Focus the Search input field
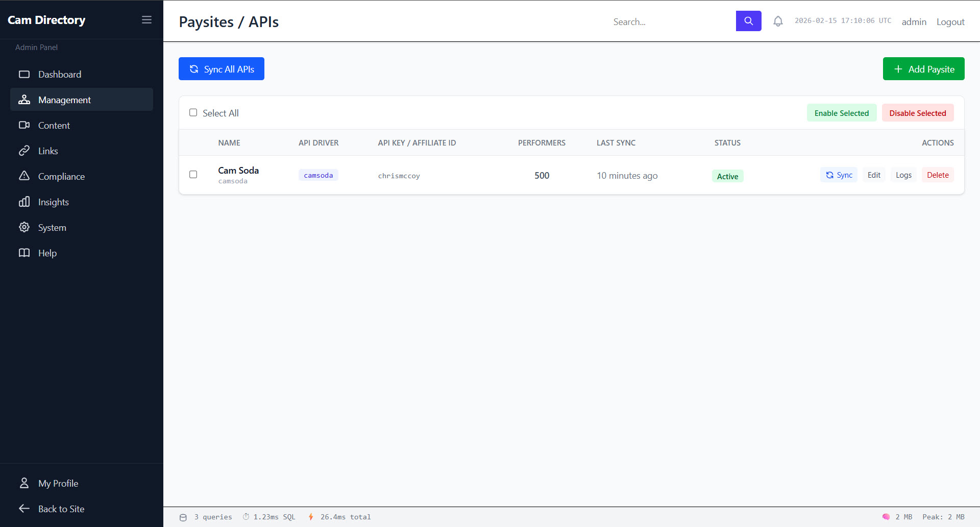980x527 pixels. tap(671, 21)
